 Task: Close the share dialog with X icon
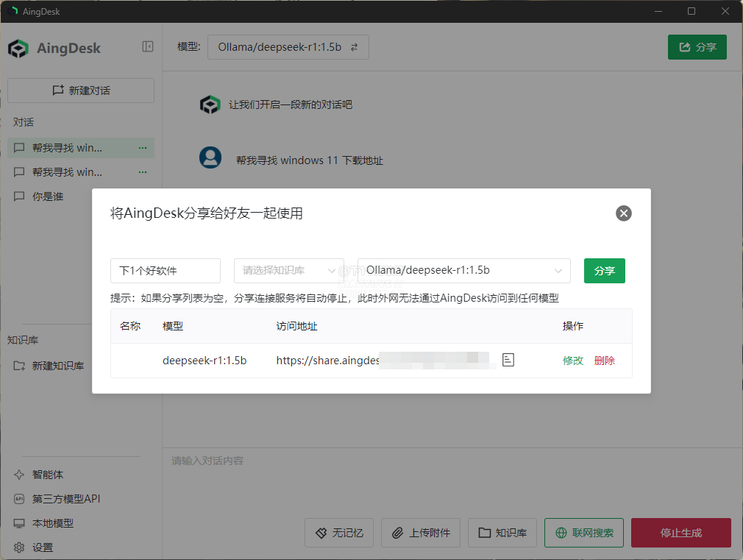tap(624, 213)
